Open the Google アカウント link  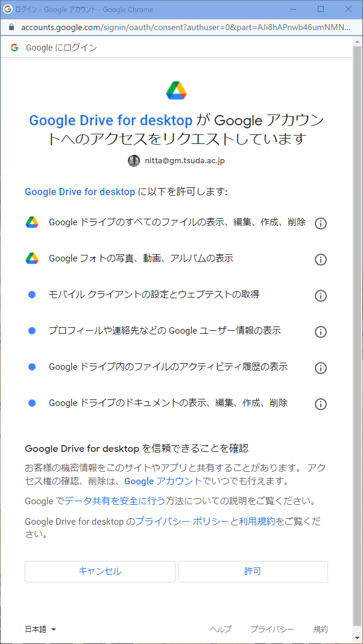point(163,481)
